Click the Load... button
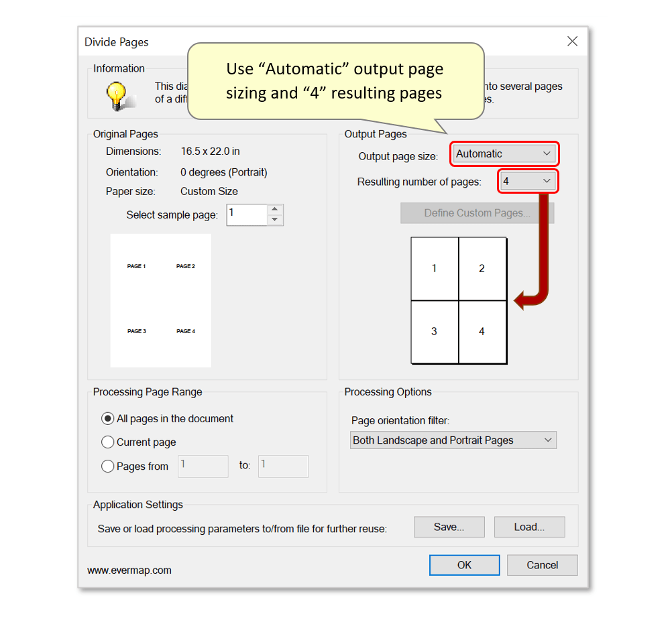 coord(529,527)
